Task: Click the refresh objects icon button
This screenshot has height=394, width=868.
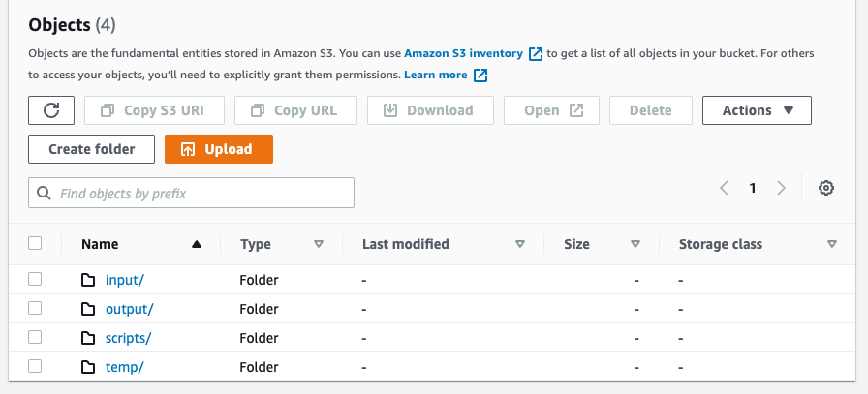Action: (x=52, y=110)
